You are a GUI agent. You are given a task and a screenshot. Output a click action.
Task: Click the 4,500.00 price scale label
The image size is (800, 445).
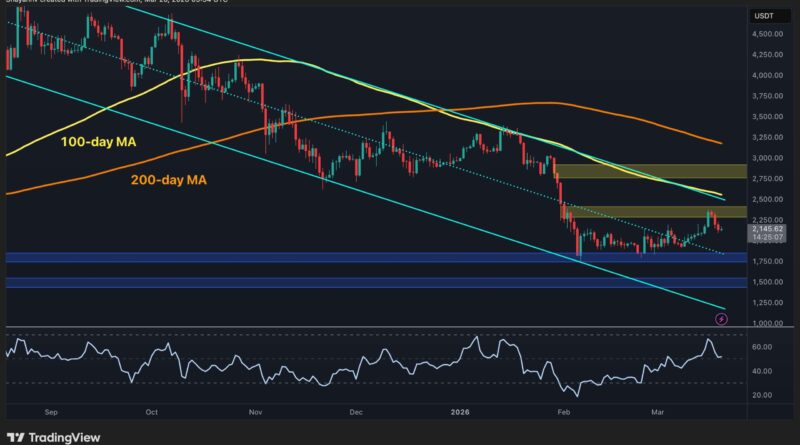click(x=769, y=34)
